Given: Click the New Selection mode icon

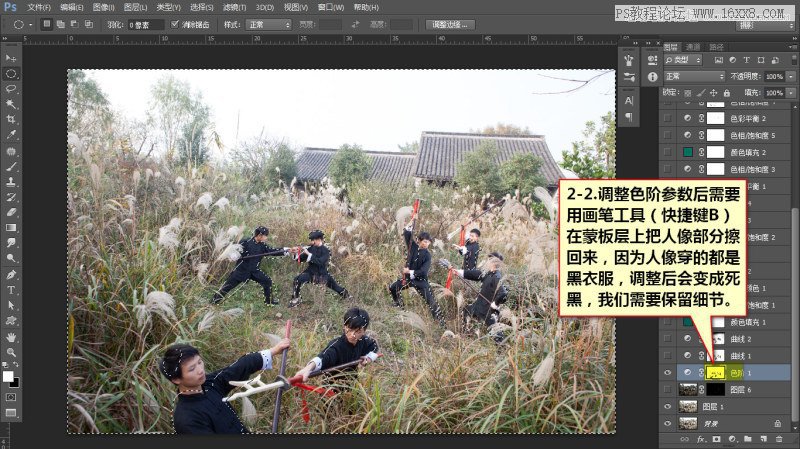Looking at the screenshot, I should pyautogui.click(x=46, y=24).
